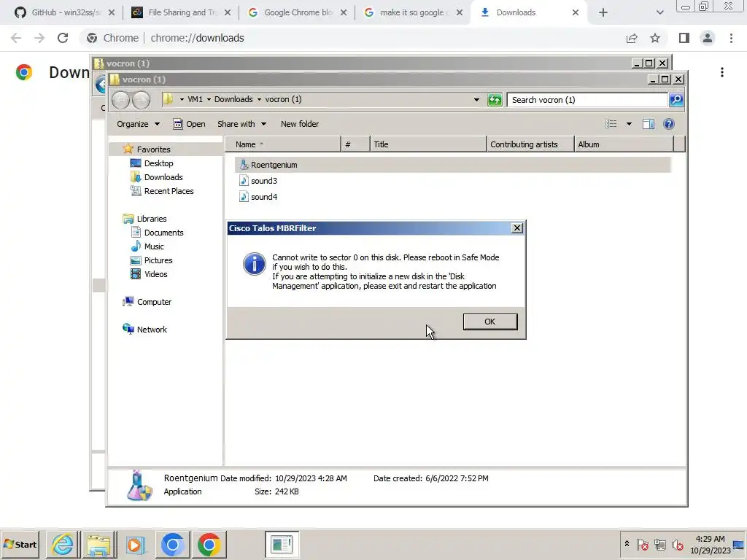This screenshot has height=560, width=747.
Task: Sort by the # column header
Action: click(355, 144)
